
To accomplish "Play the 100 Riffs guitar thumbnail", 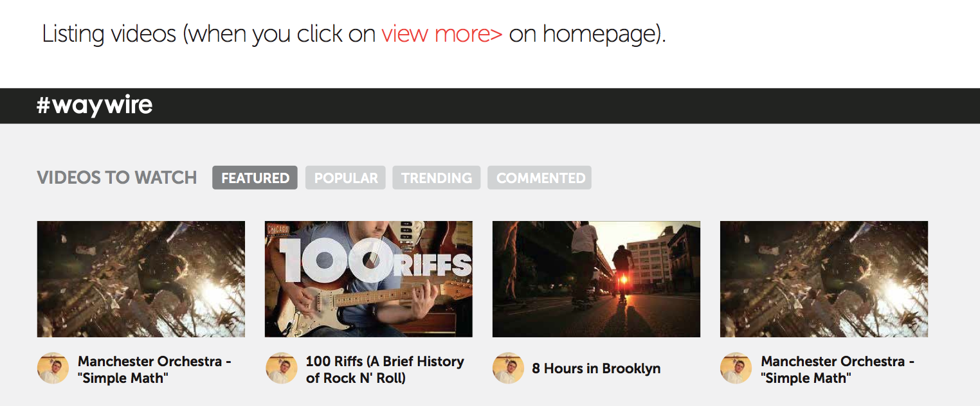I will tap(368, 279).
